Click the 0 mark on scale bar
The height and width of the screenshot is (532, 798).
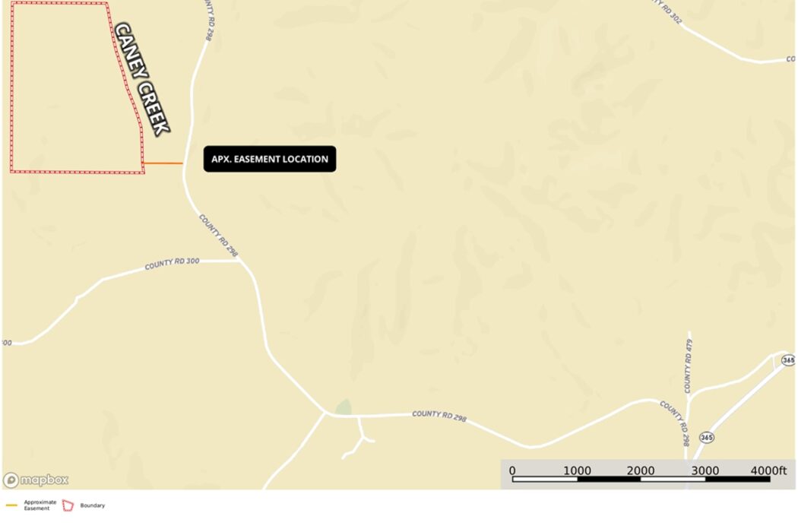click(x=512, y=470)
